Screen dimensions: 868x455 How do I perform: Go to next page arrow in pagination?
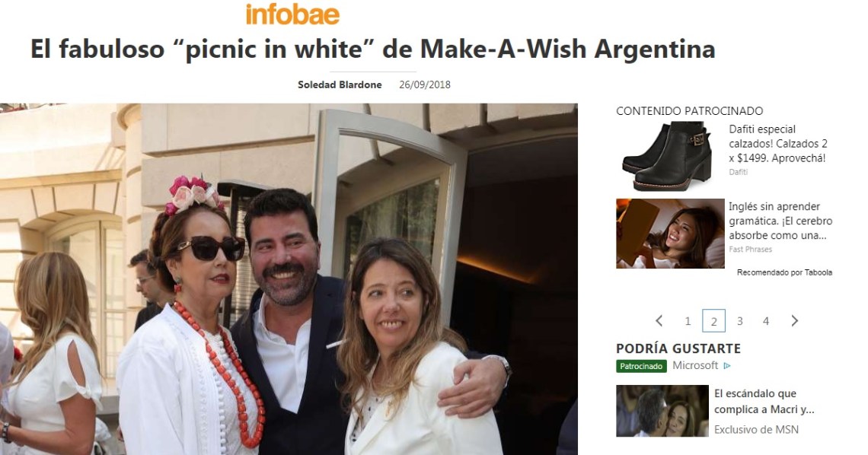pos(794,320)
